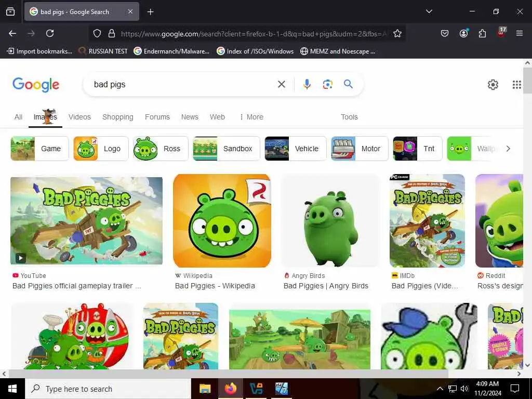Filter images by the Game chip
This screenshot has height=399, width=532.
(x=39, y=149)
